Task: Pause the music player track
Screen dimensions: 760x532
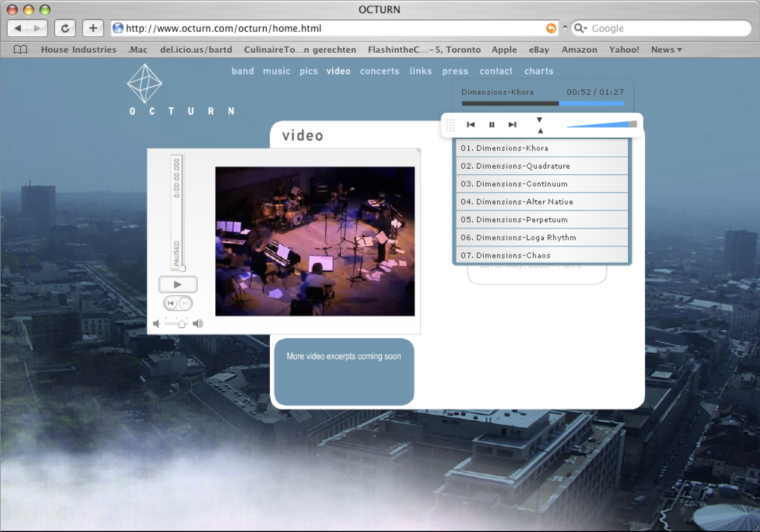Action: [491, 125]
